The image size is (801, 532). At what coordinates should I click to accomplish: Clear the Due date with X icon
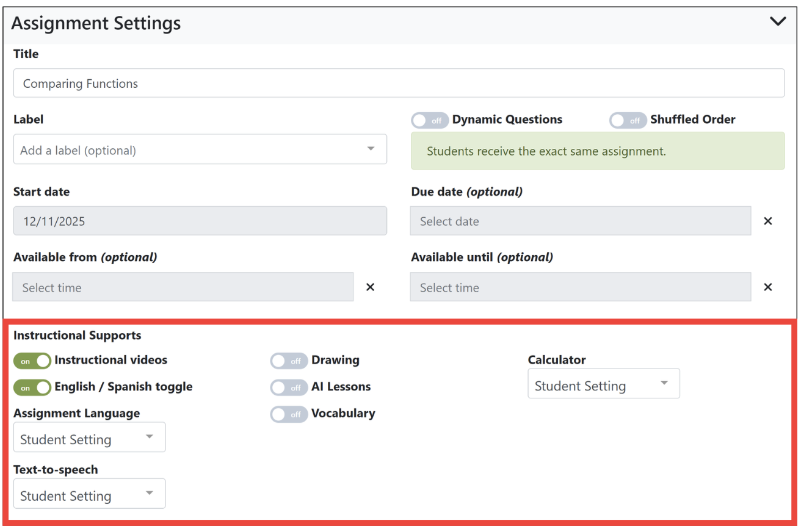768,221
